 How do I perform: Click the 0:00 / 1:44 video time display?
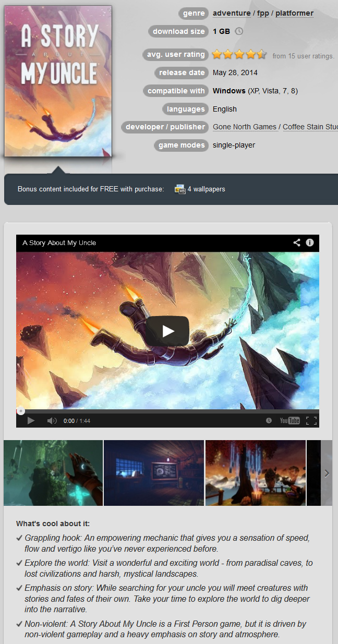coord(77,421)
